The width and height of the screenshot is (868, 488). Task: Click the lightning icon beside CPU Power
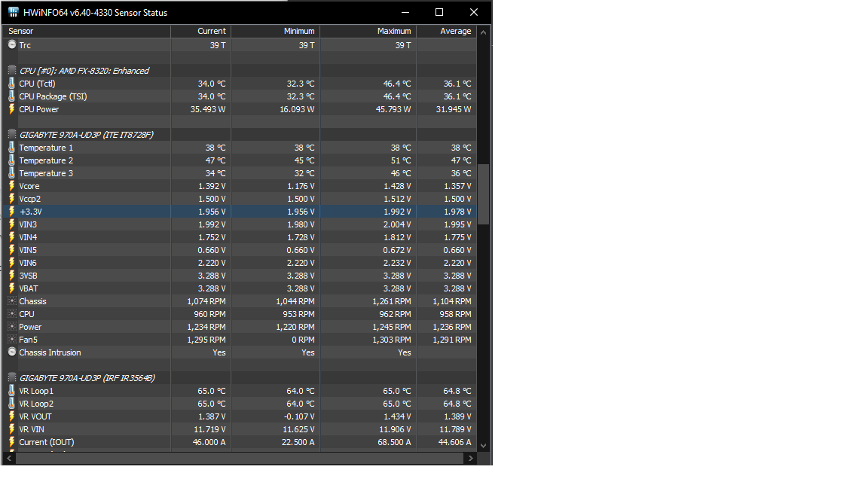[12, 109]
